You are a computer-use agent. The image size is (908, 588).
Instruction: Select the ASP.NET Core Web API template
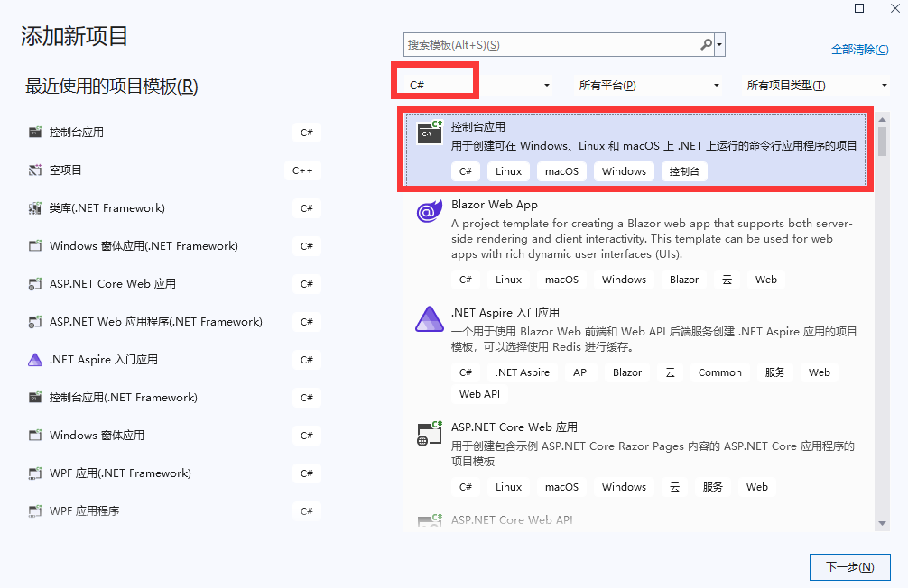tap(512, 519)
